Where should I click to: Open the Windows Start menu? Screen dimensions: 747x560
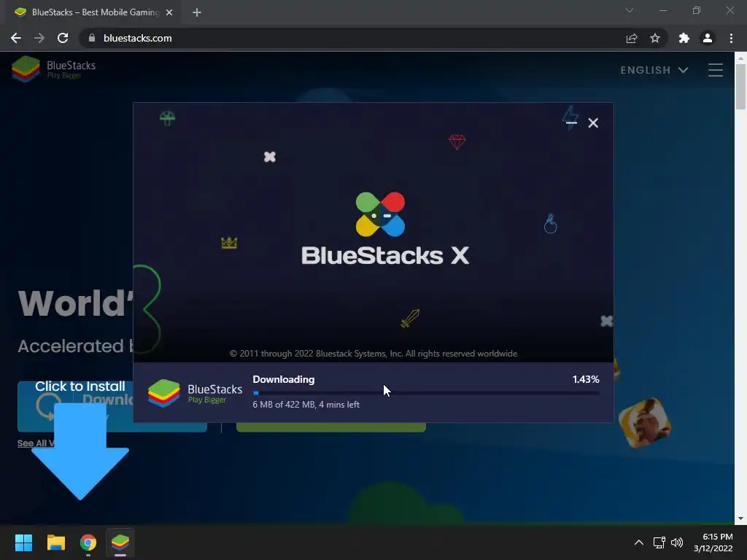coord(23,542)
